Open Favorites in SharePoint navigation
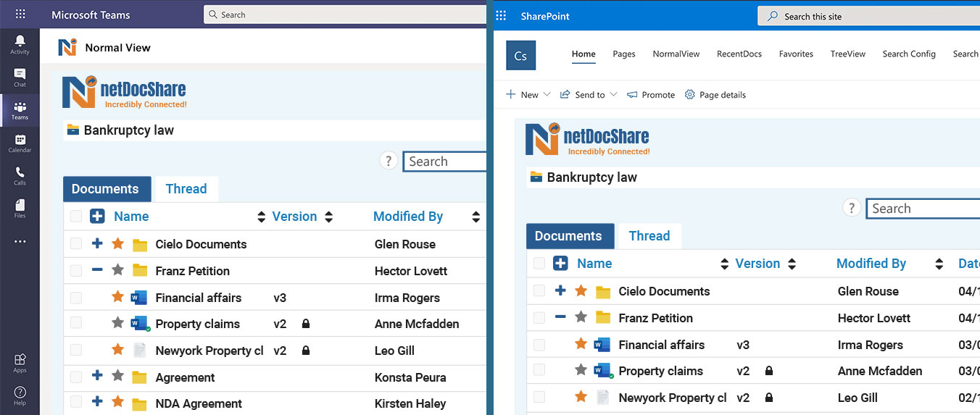Image resolution: width=980 pixels, height=415 pixels. coord(796,54)
